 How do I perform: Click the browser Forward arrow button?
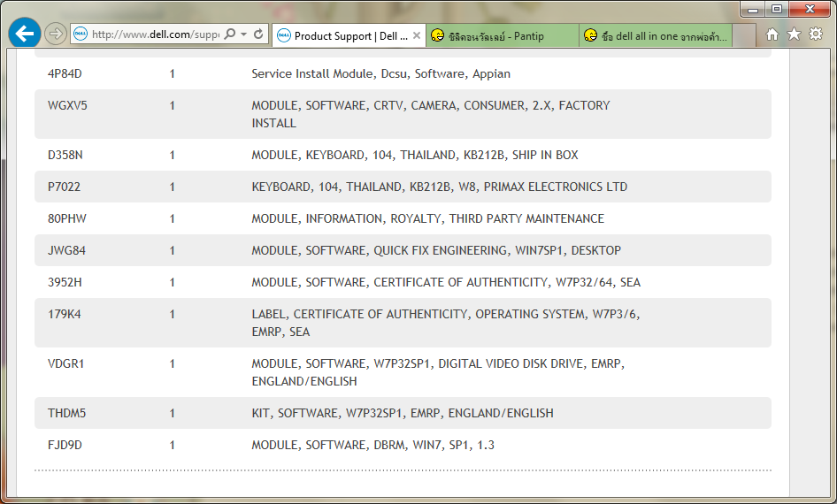click(55, 34)
